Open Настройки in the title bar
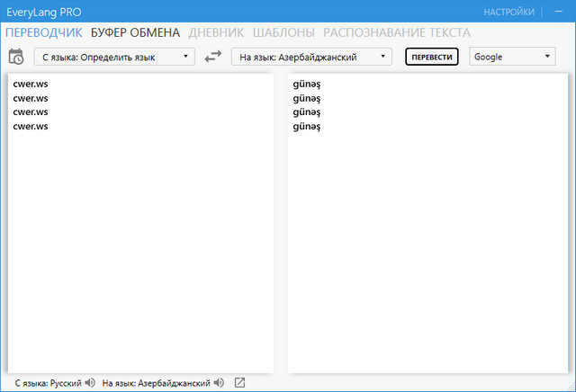 point(508,13)
